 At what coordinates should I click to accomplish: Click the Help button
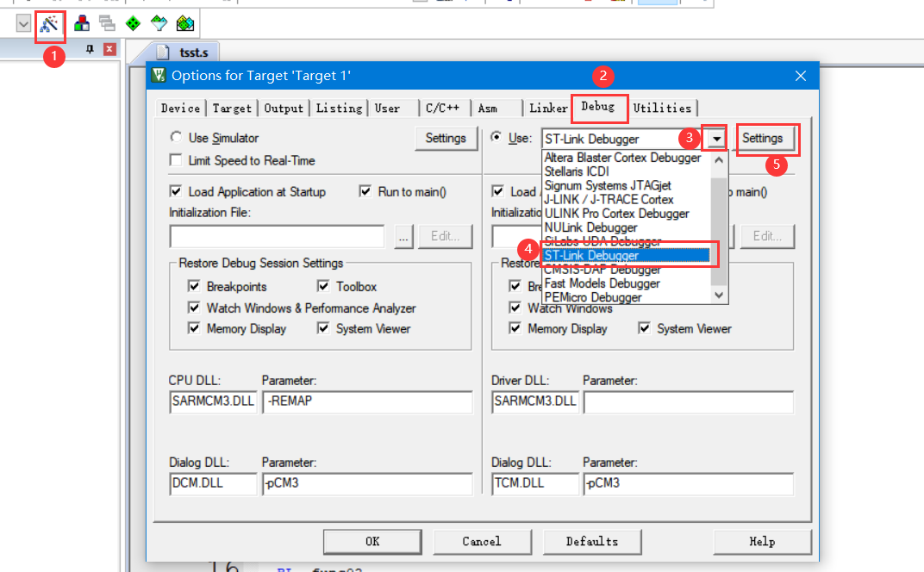click(x=762, y=541)
